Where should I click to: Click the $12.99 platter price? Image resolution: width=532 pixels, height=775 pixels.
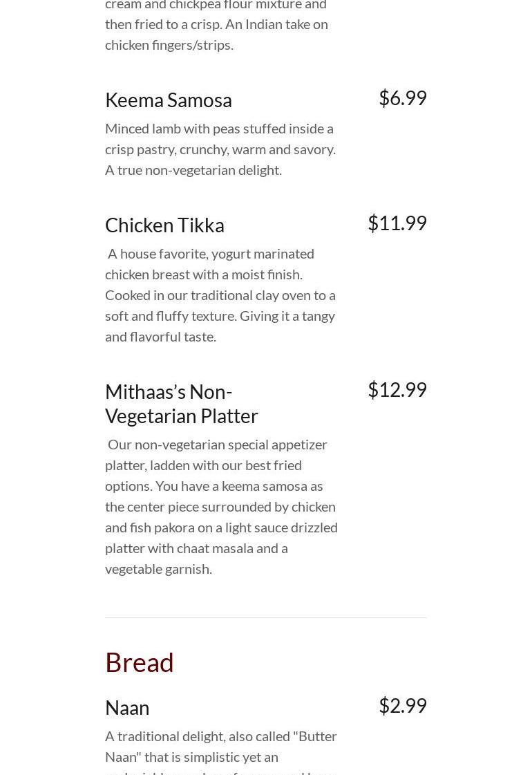click(397, 389)
